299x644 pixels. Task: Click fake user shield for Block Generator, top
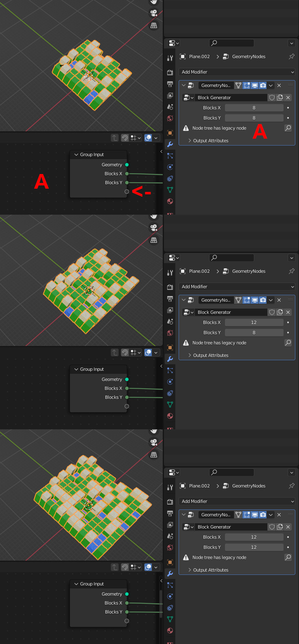click(x=272, y=98)
